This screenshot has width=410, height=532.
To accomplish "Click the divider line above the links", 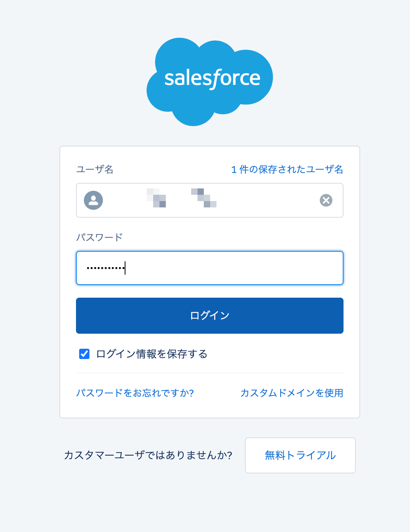I will click(x=209, y=373).
